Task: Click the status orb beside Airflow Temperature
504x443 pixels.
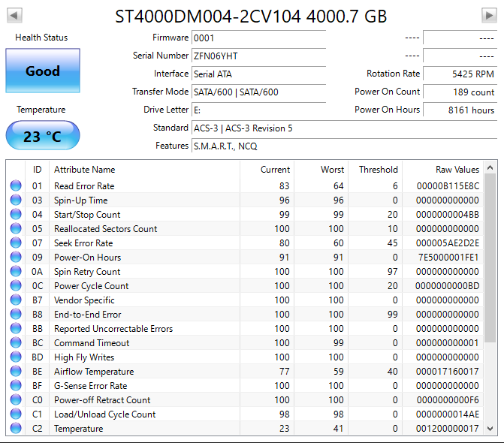Action: point(16,372)
